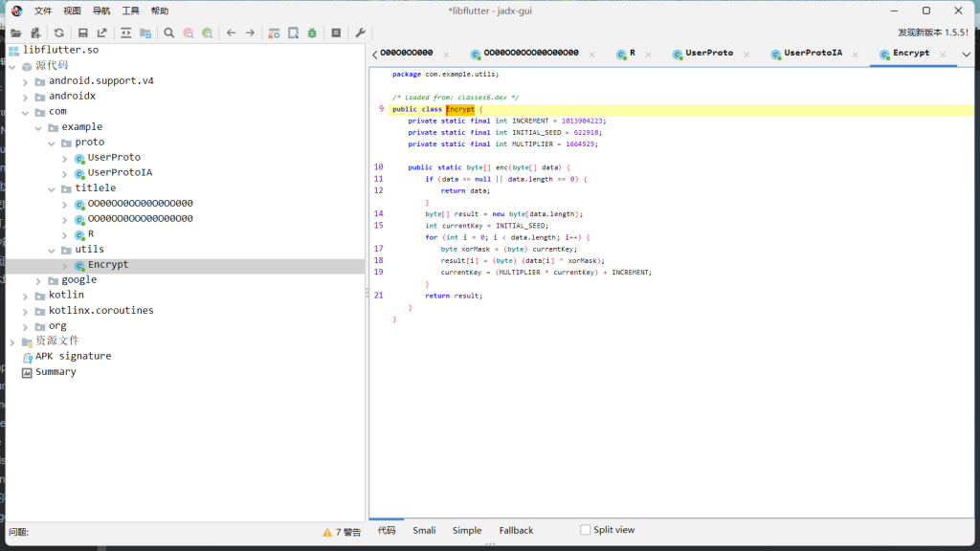Expand the google package node
Image resolution: width=980 pixels, height=551 pixels.
[x=38, y=280]
